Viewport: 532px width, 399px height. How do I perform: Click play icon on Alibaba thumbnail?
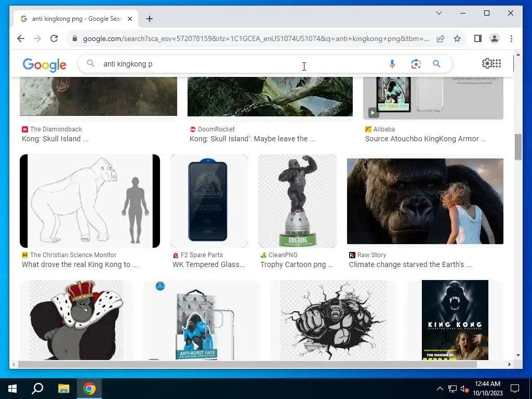pyautogui.click(x=373, y=113)
